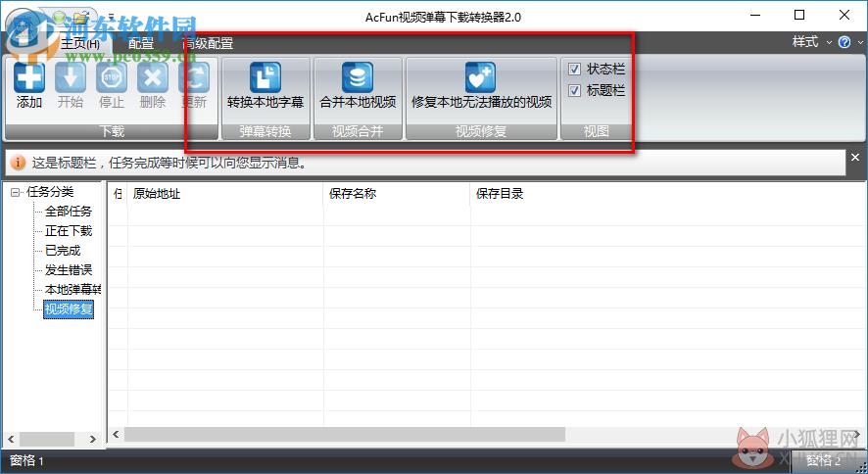Click the 保存名称 column header
The width and height of the screenshot is (868, 474).
[397, 194]
